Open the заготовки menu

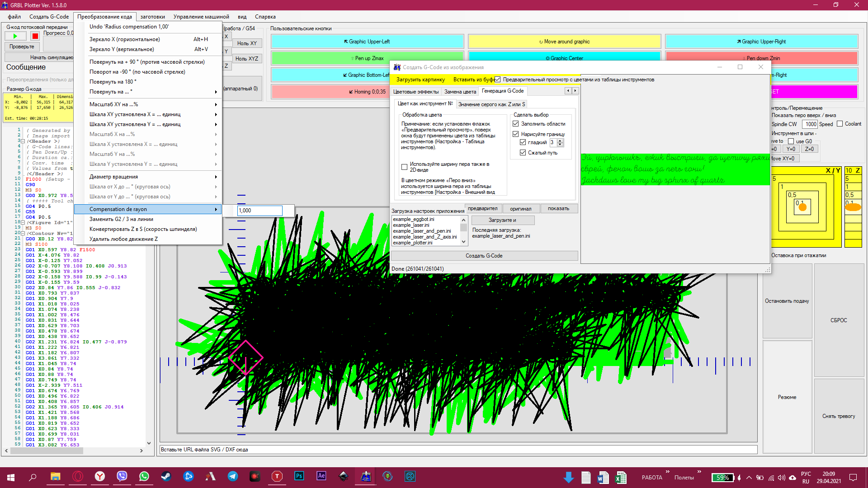tap(153, 16)
